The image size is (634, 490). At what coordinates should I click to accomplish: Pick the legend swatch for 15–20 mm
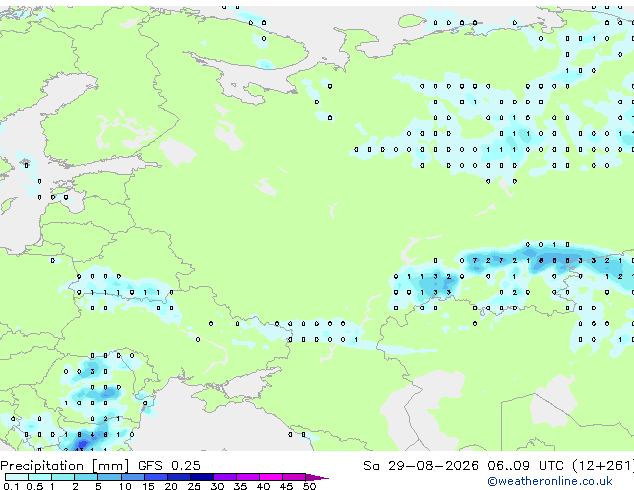[155, 477]
